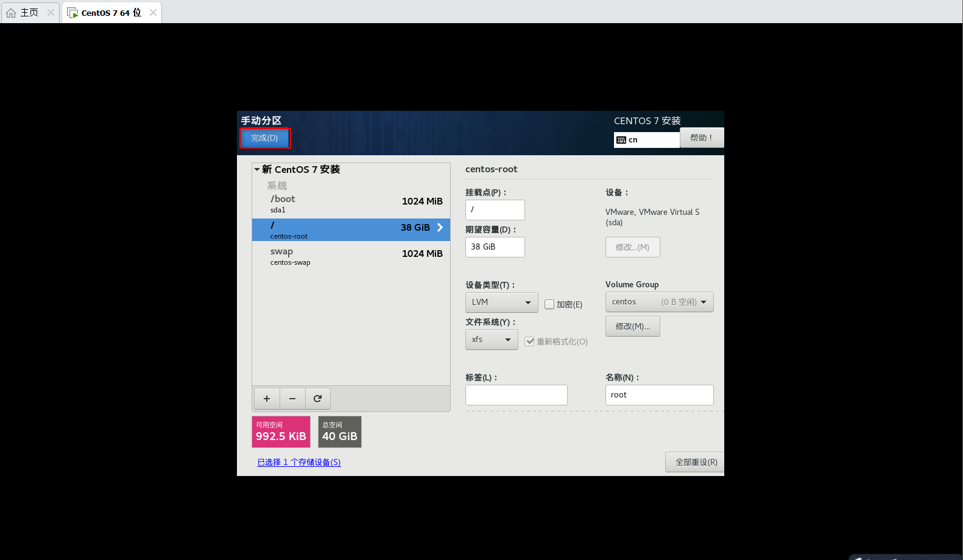The height and width of the screenshot is (560, 963).
Task: Click the 1024 MiB size of swap
Action: tap(422, 254)
